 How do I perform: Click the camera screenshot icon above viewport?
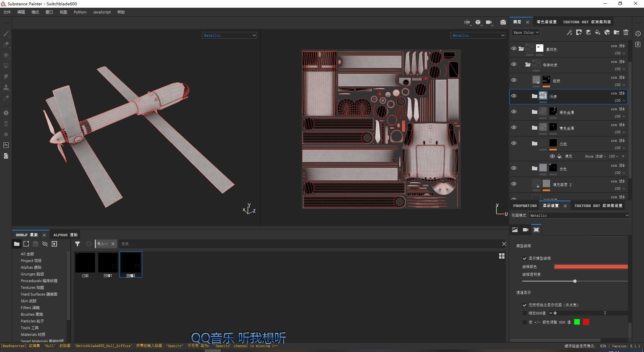coord(503,22)
